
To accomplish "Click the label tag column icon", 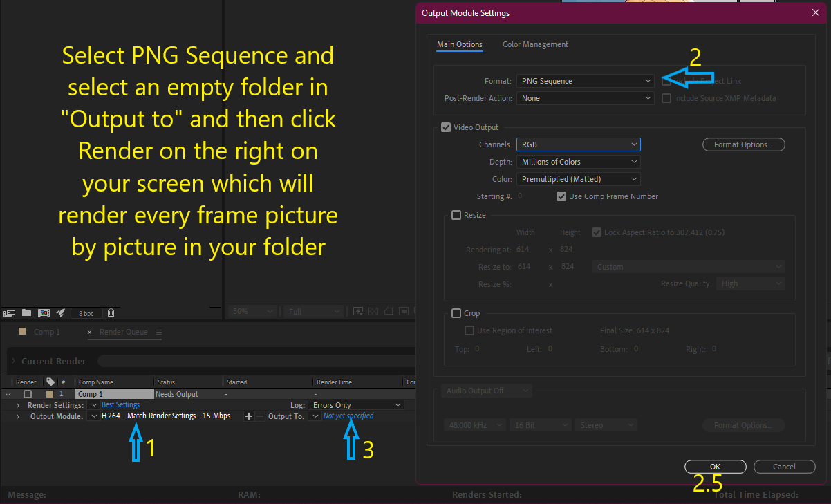I will coord(50,382).
